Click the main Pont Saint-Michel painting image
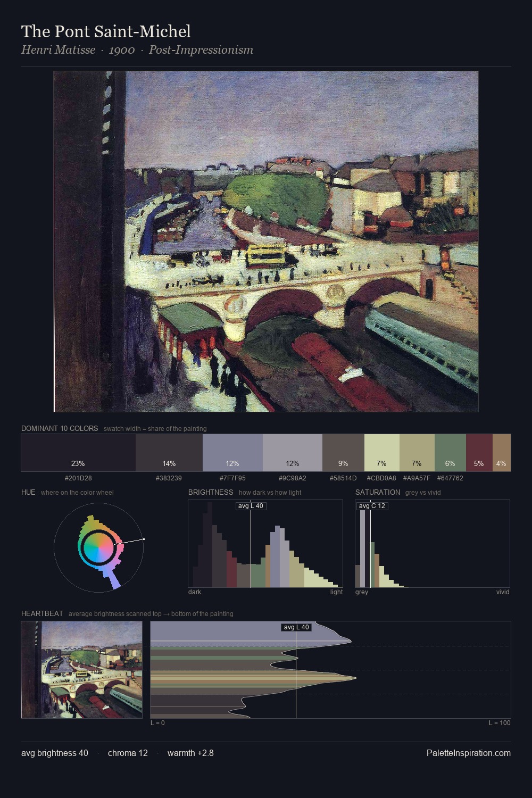The height and width of the screenshot is (798, 532). (x=266, y=242)
